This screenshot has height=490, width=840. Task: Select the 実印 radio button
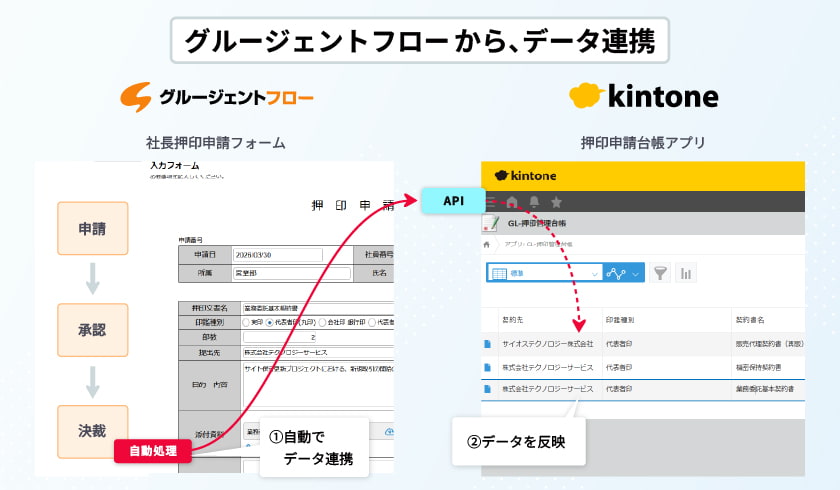[x=245, y=322]
